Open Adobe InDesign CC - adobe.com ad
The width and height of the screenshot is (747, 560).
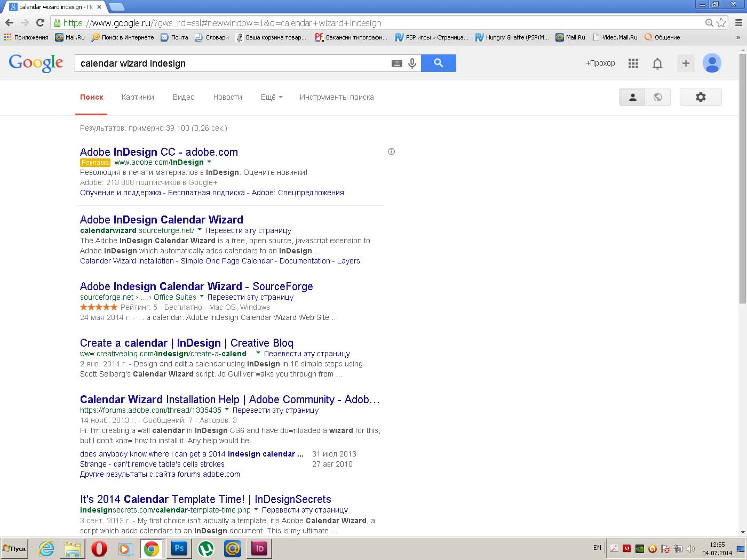(159, 152)
